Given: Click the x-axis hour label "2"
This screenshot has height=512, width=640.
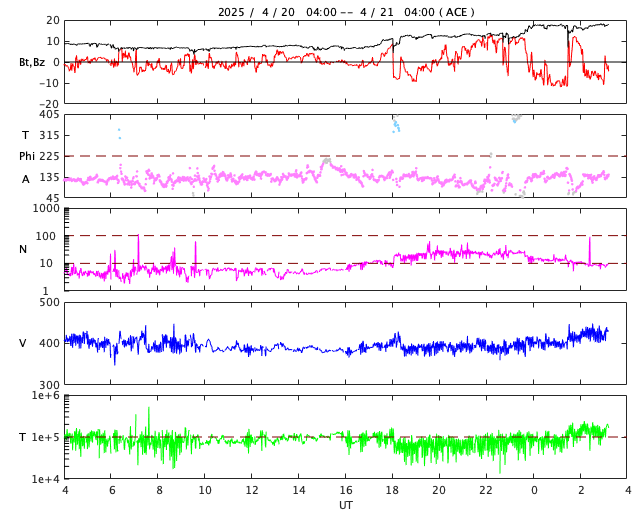Looking at the screenshot, I should pyautogui.click(x=581, y=490).
